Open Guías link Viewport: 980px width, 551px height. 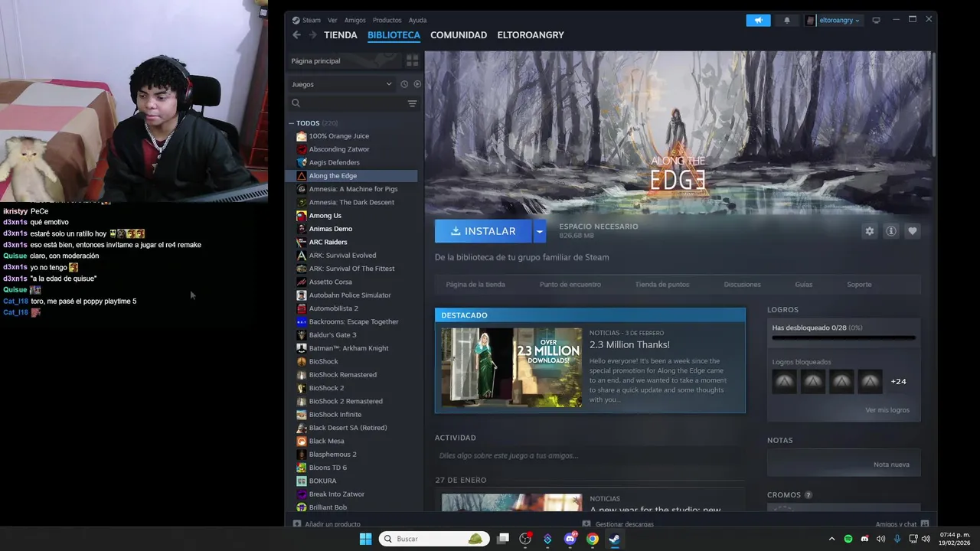point(803,285)
